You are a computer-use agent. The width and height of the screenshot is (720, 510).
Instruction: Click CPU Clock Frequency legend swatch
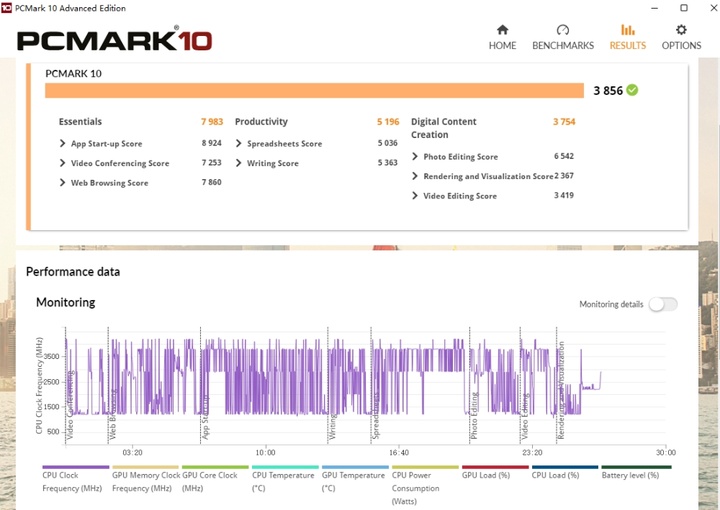click(x=75, y=467)
